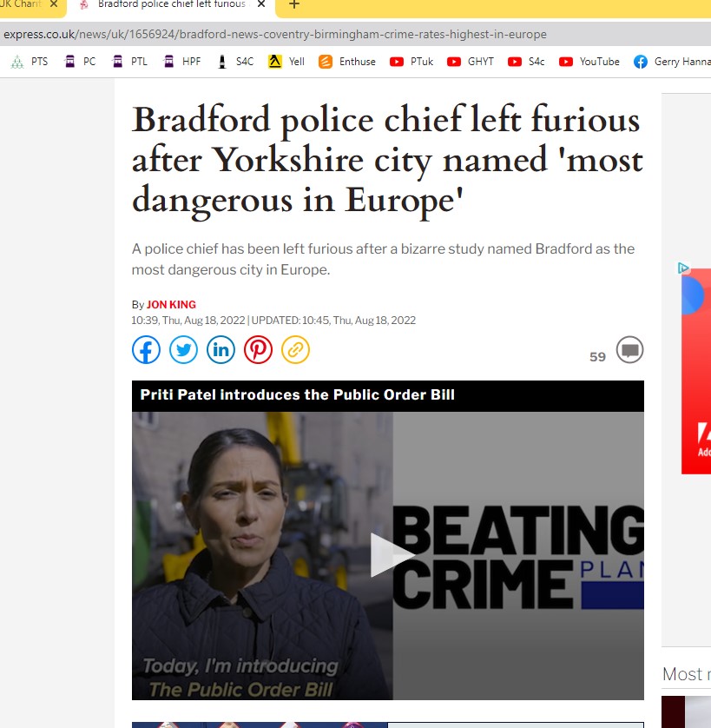
Task: Open the Yell bookmark
Action: coord(286,62)
